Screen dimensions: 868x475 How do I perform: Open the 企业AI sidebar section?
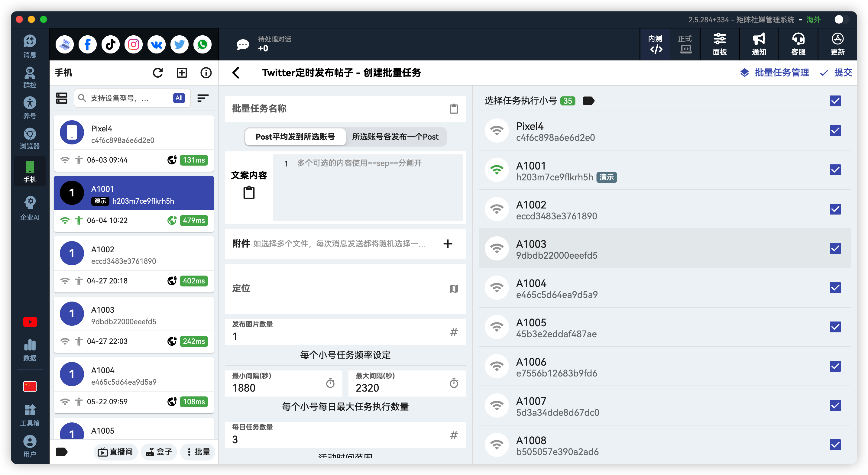coord(30,208)
